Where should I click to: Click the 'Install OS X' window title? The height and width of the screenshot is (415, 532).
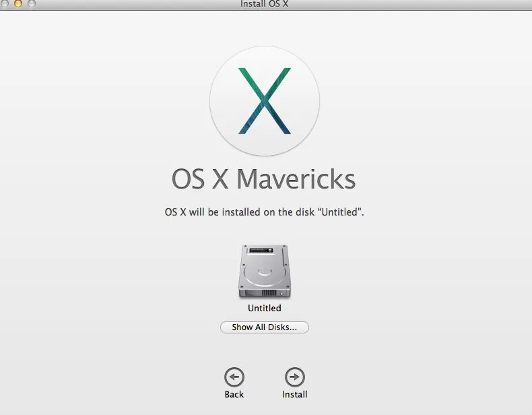tap(264, 4)
